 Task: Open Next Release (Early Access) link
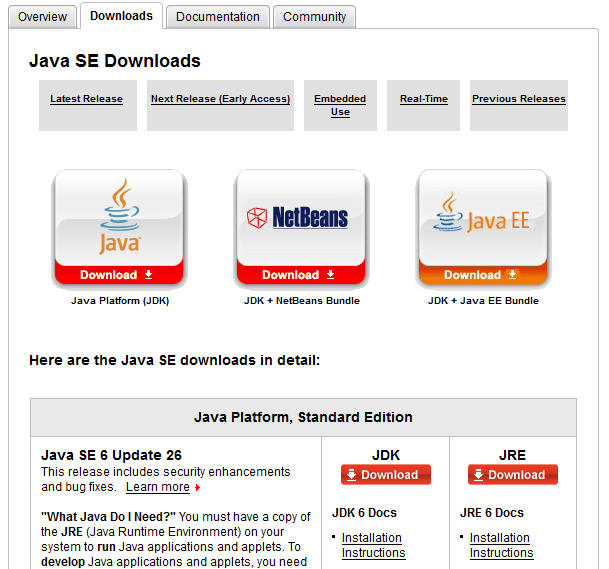(x=220, y=99)
